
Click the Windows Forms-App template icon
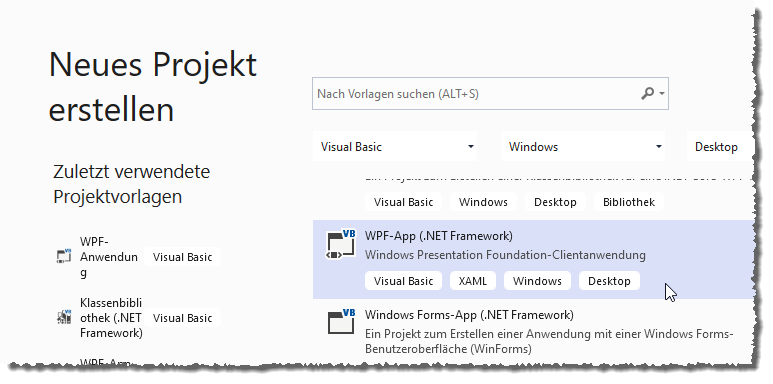(x=341, y=321)
